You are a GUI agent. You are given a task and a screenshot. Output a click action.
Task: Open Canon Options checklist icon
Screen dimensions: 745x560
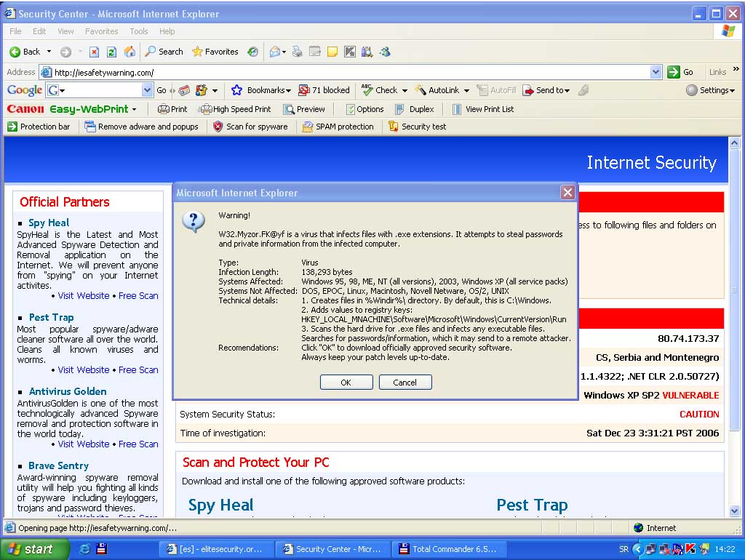pos(350,109)
